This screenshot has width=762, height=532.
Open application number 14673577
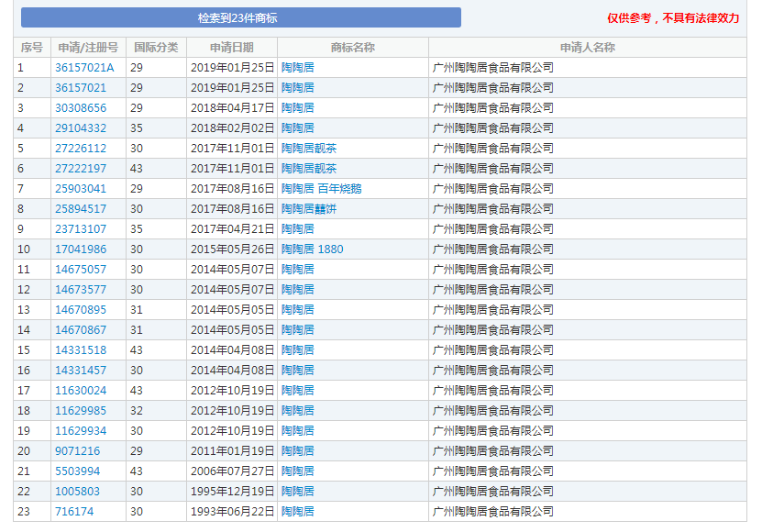(x=81, y=289)
